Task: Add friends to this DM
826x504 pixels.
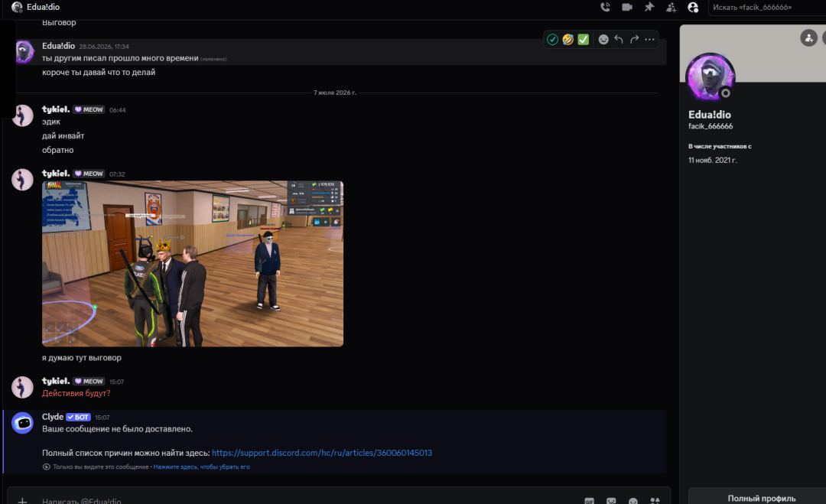Action: [x=672, y=8]
